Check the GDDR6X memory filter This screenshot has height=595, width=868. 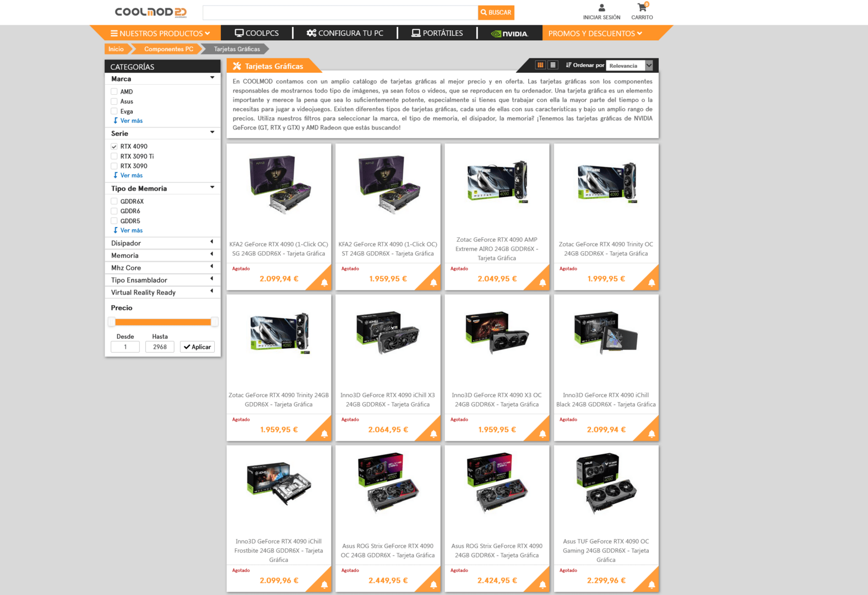114,202
